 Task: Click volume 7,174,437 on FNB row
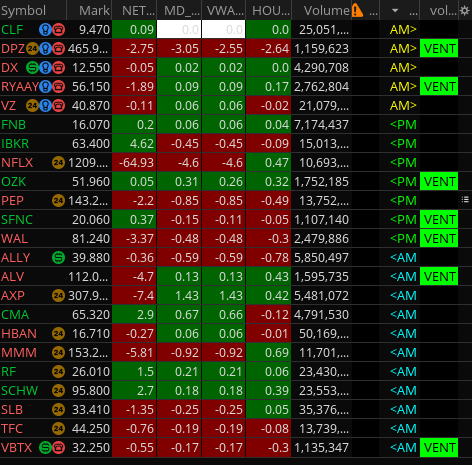click(x=321, y=125)
